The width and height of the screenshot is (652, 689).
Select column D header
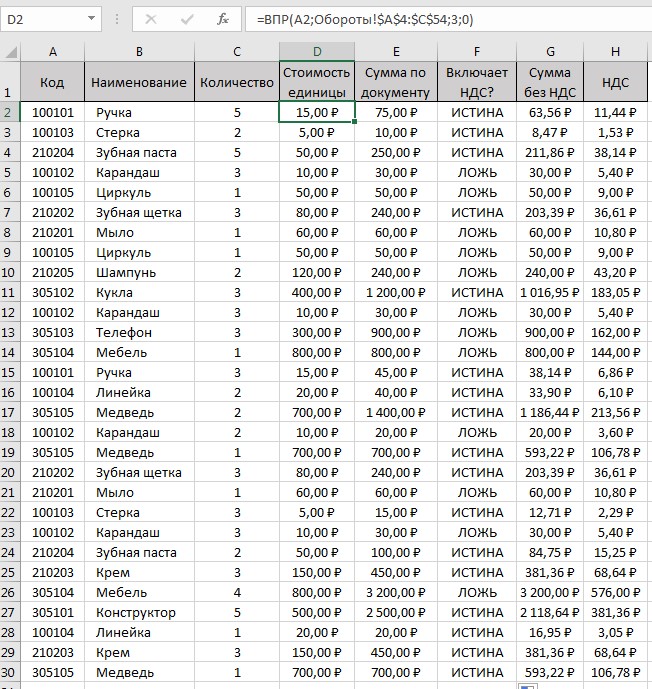click(x=317, y=52)
